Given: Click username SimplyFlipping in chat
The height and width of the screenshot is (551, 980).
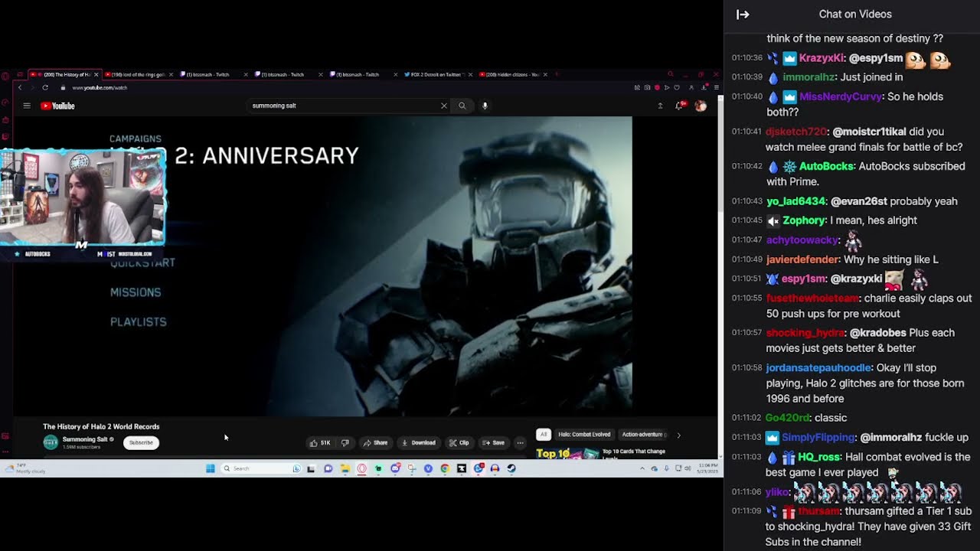Looking at the screenshot, I should coord(818,437).
